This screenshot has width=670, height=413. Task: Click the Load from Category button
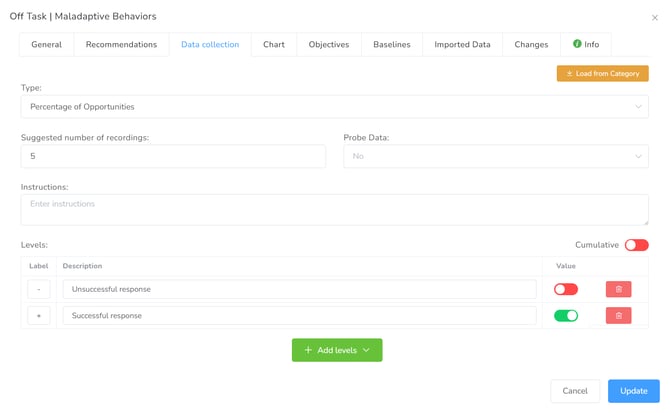coord(602,73)
